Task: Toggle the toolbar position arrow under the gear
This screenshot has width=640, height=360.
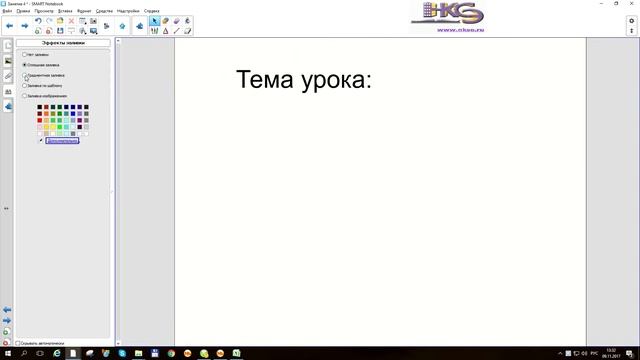Action: tap(631, 31)
